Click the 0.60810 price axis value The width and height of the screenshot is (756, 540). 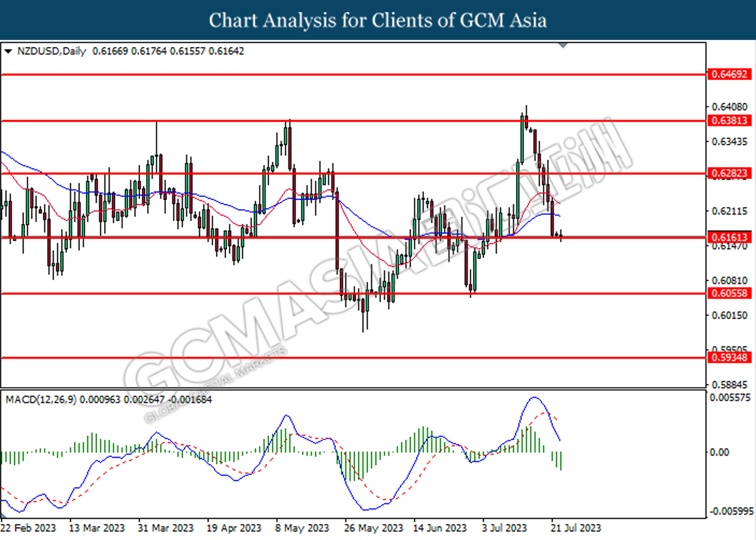click(x=729, y=280)
